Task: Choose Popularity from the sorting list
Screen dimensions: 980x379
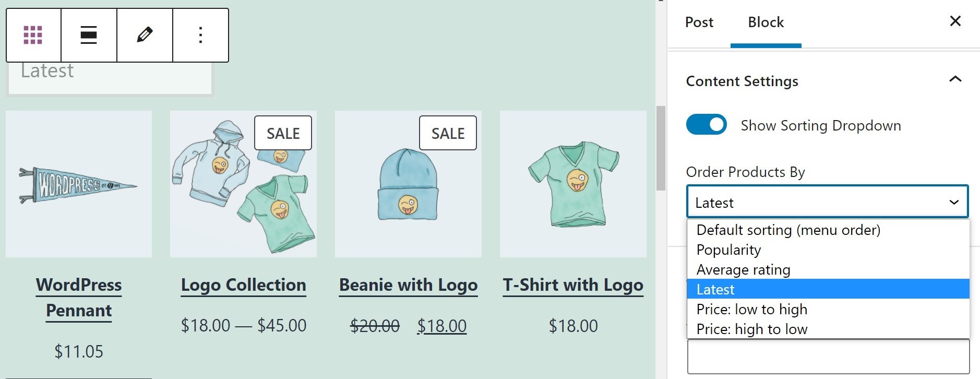Action: (x=728, y=250)
